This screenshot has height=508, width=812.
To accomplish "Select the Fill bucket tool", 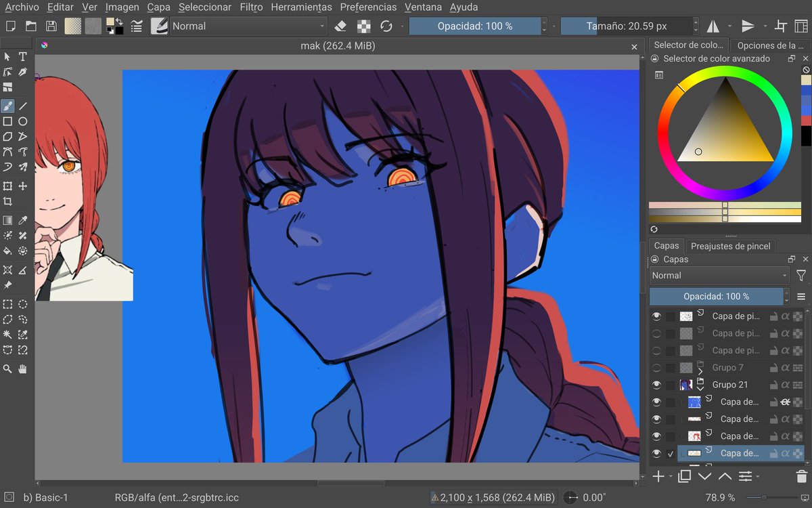I will [7, 251].
